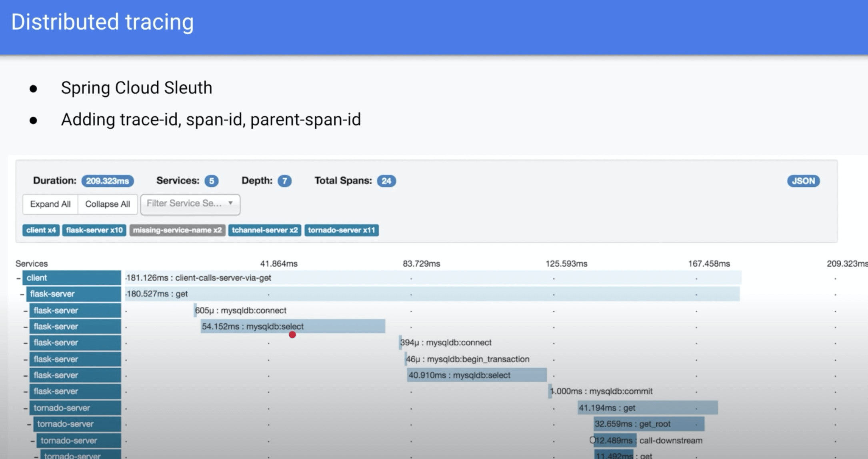This screenshot has height=459, width=868.
Task: Click the 209.323ms duration badge
Action: pyautogui.click(x=107, y=181)
